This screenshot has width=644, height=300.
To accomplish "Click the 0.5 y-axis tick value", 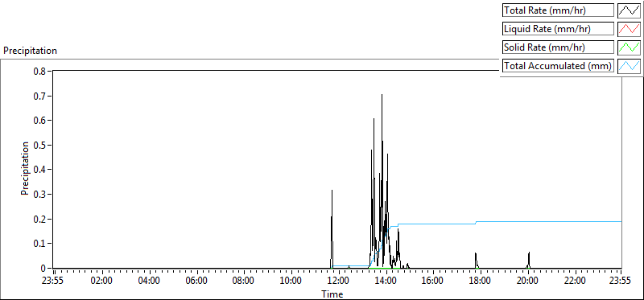I will 39,145.
